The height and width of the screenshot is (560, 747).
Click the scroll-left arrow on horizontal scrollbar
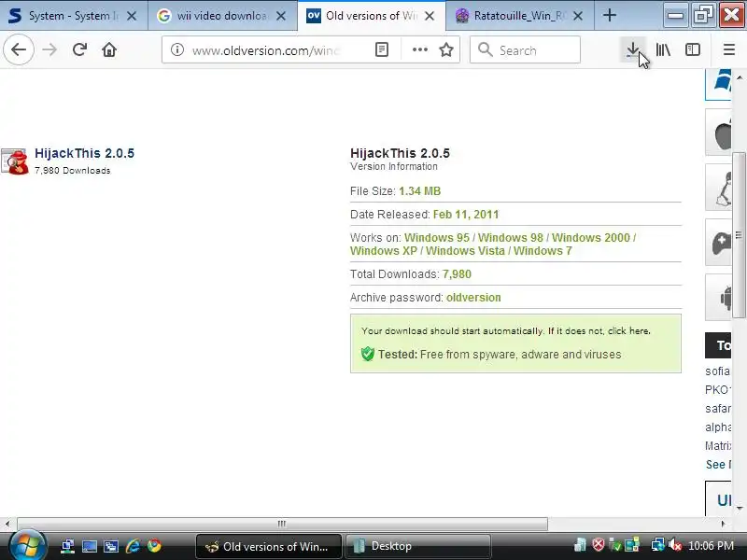coord(7,524)
